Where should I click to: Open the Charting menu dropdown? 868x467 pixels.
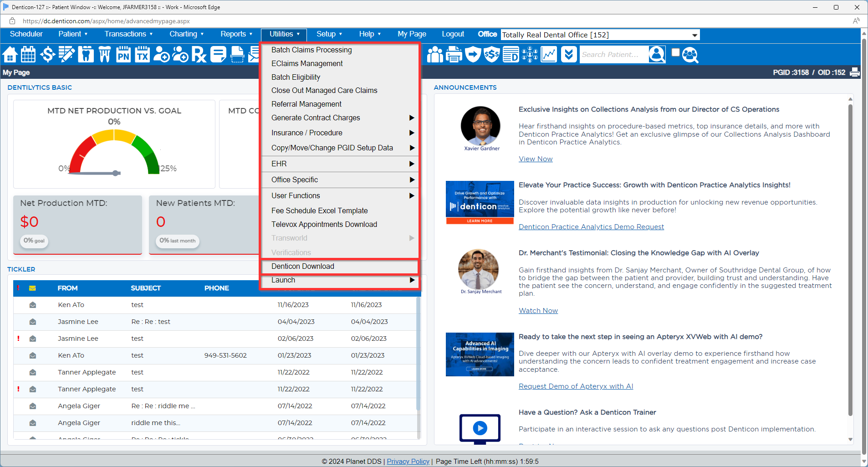(x=187, y=34)
